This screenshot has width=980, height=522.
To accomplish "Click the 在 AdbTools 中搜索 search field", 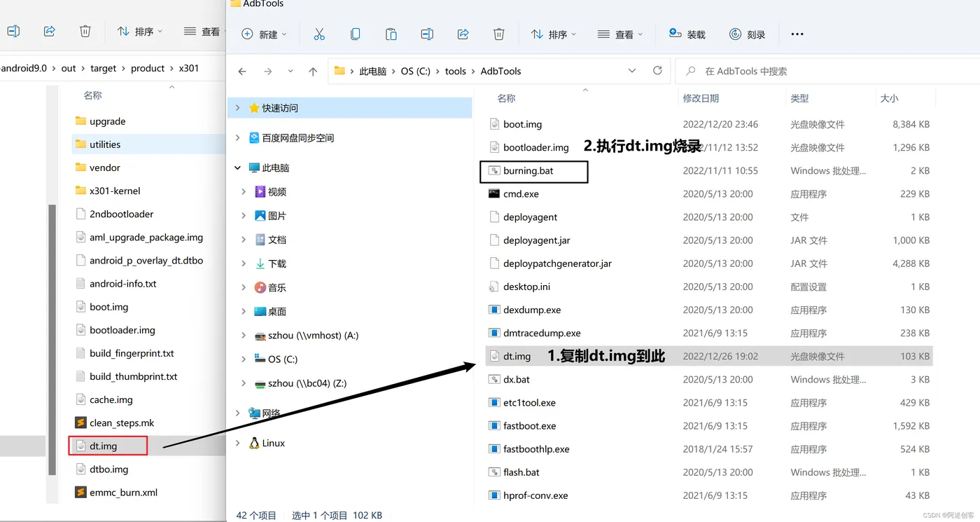I will [826, 71].
